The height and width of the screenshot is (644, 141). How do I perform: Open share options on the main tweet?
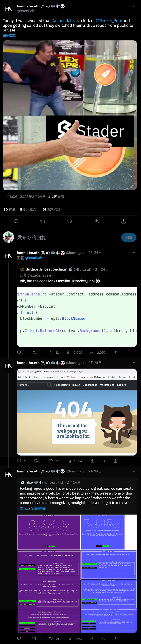click(x=97, y=221)
